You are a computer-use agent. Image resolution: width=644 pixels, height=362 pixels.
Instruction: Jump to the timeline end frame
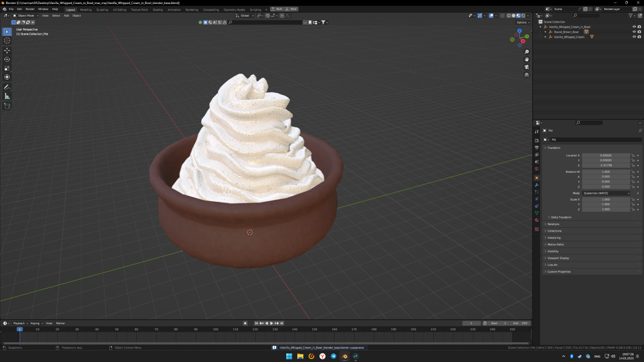(282, 323)
